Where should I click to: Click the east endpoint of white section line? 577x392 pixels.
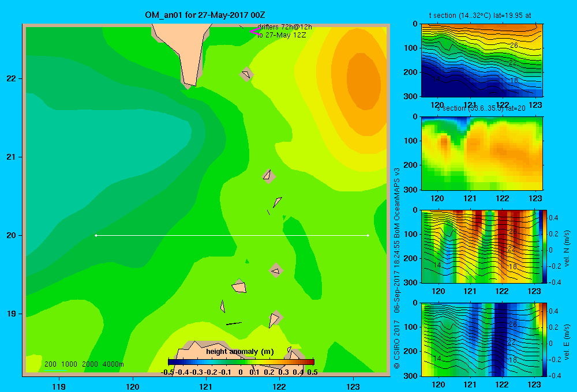368,235
